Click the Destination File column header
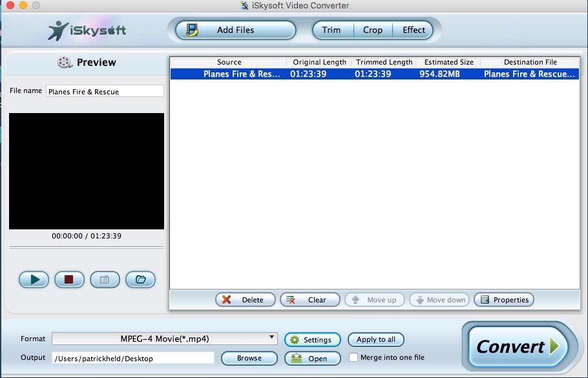 (x=530, y=62)
